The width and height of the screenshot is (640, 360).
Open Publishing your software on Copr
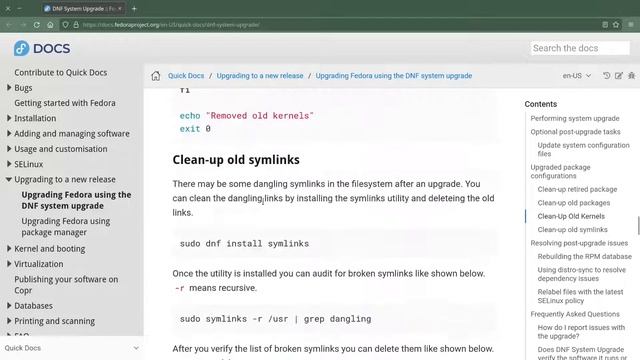click(66, 284)
